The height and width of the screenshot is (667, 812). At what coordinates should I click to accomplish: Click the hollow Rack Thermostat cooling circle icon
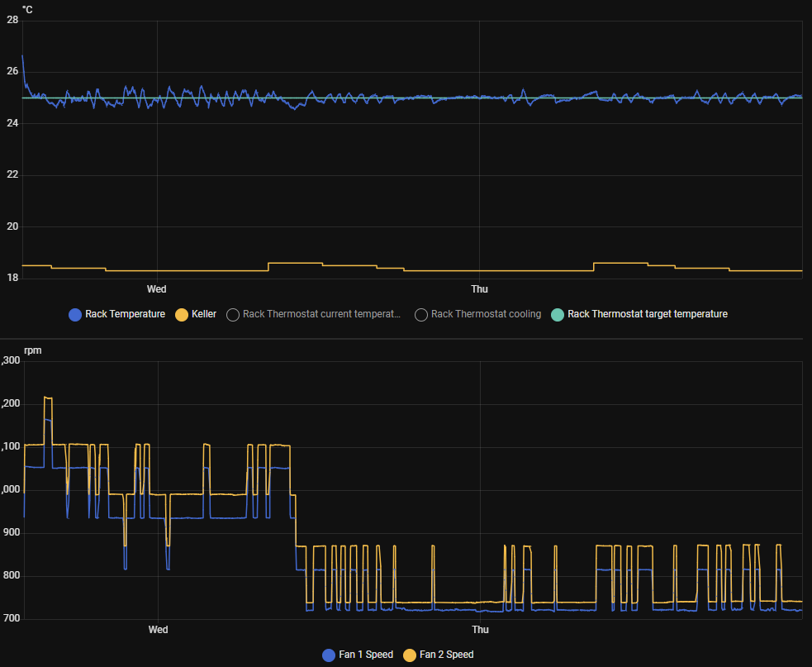coord(420,315)
